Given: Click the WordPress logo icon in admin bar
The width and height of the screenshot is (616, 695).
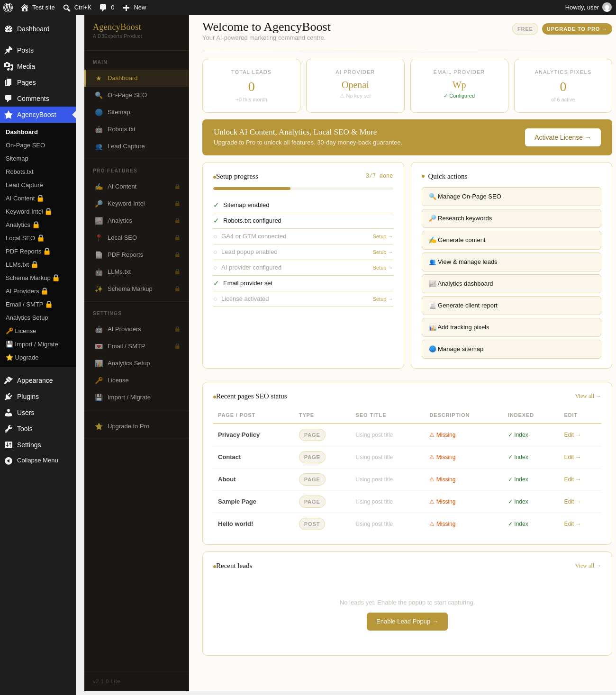Looking at the screenshot, I should click(x=8, y=8).
